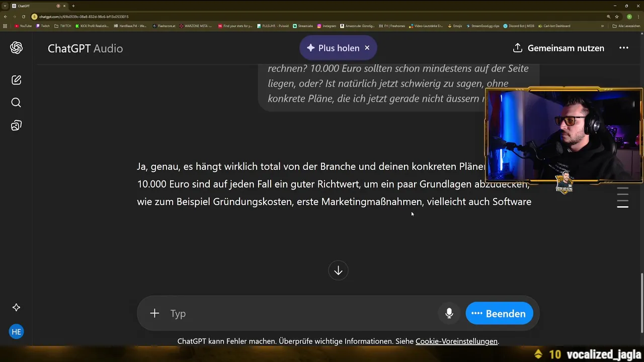Image resolution: width=644 pixels, height=362 pixels.
Task: Open the tab search dropdown arrow
Action: pyautogui.click(x=5, y=6)
